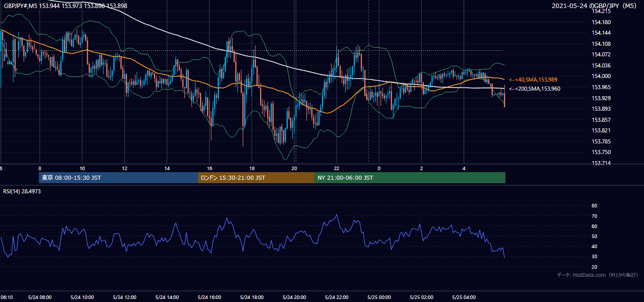Click the 5/24 14:00 date label
This screenshot has width=644, height=302.
(x=167, y=297)
